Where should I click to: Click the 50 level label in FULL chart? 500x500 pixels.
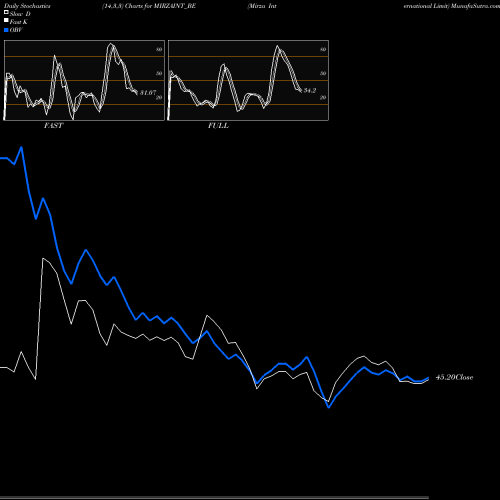pyautogui.click(x=323, y=73)
